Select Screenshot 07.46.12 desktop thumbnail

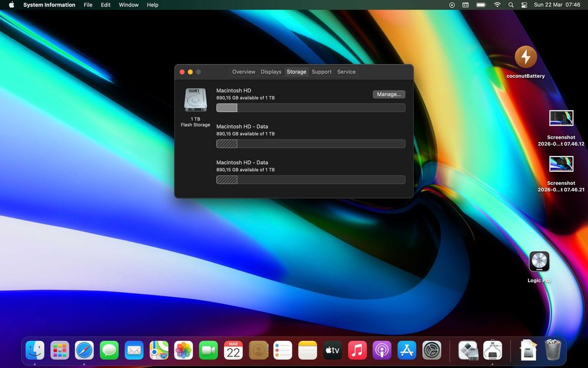(561, 118)
